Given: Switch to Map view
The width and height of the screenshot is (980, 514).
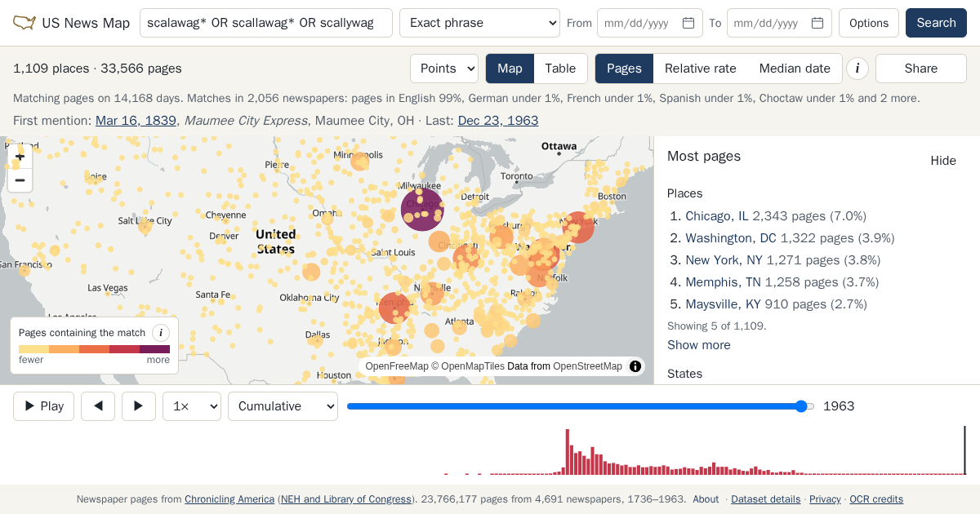Looking at the screenshot, I should (510, 69).
